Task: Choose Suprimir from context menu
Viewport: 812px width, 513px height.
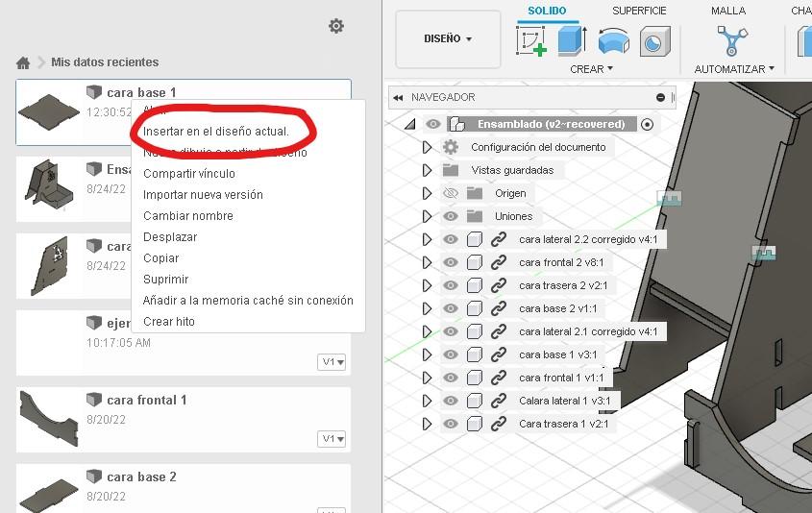Action: pyautogui.click(x=165, y=280)
